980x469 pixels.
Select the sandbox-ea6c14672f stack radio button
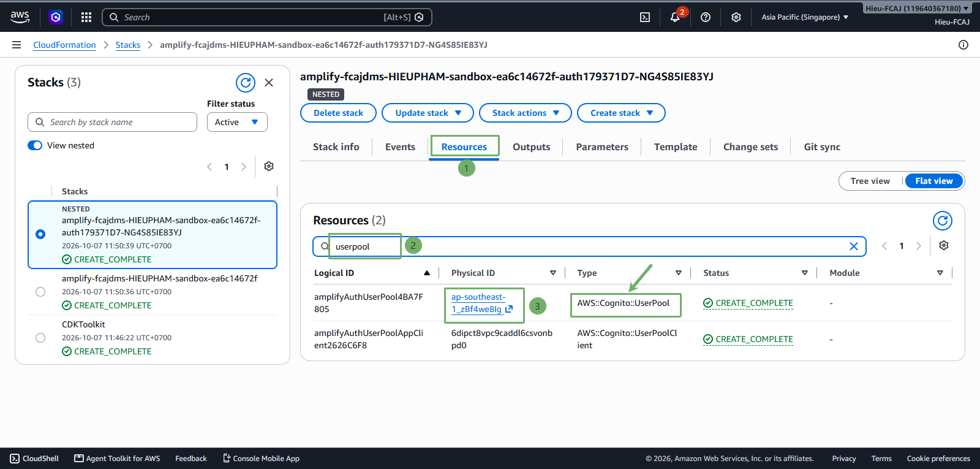point(40,292)
